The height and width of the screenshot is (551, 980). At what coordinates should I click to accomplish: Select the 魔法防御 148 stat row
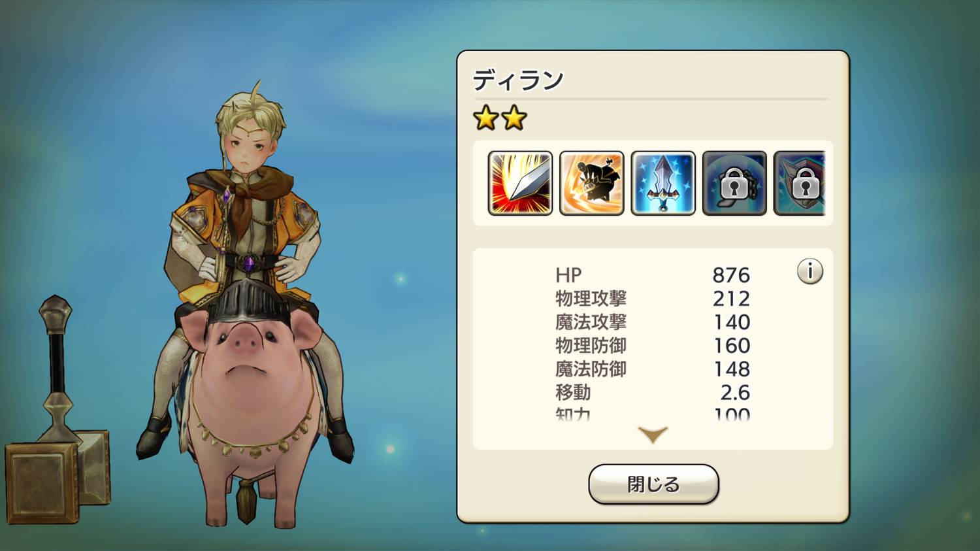coord(653,369)
